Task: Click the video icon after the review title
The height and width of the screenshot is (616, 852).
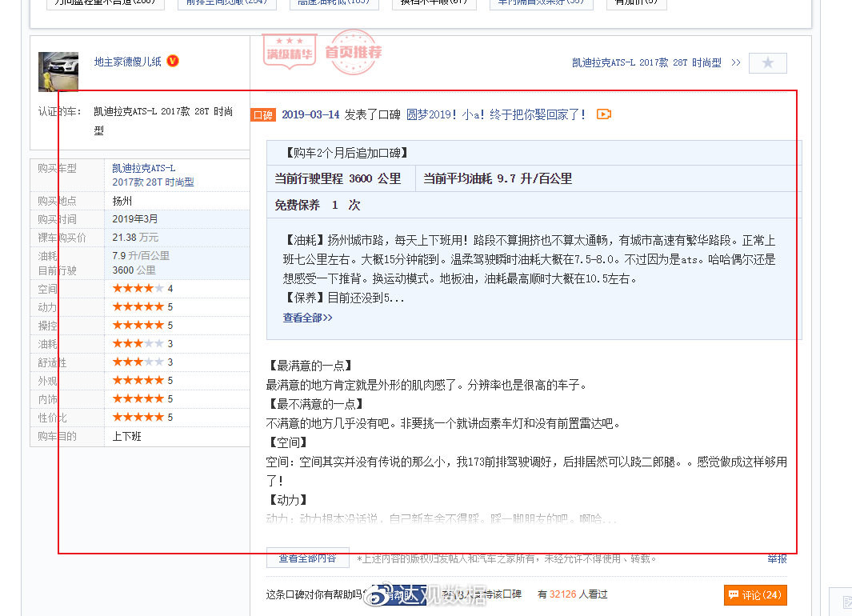Action: coord(604,114)
